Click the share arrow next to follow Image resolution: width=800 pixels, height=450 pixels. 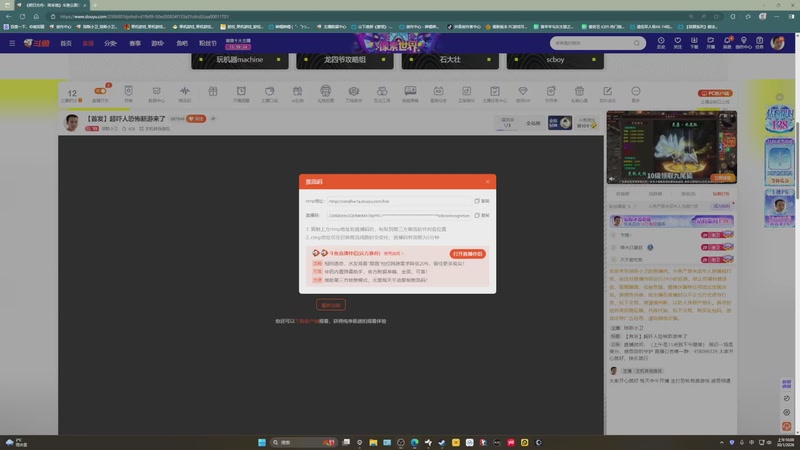point(213,118)
